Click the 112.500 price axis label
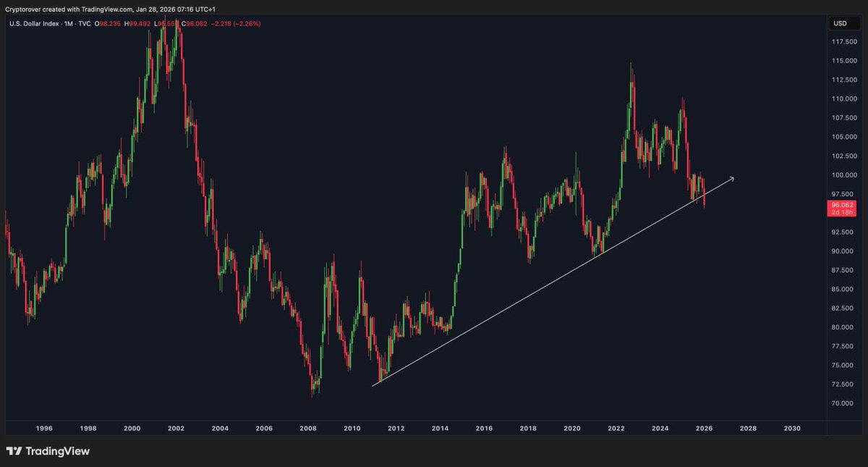 pyautogui.click(x=845, y=80)
